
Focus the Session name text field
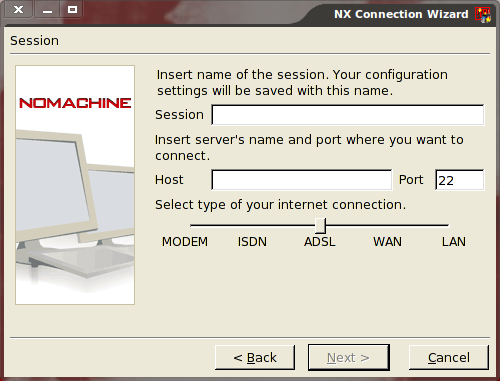point(348,115)
